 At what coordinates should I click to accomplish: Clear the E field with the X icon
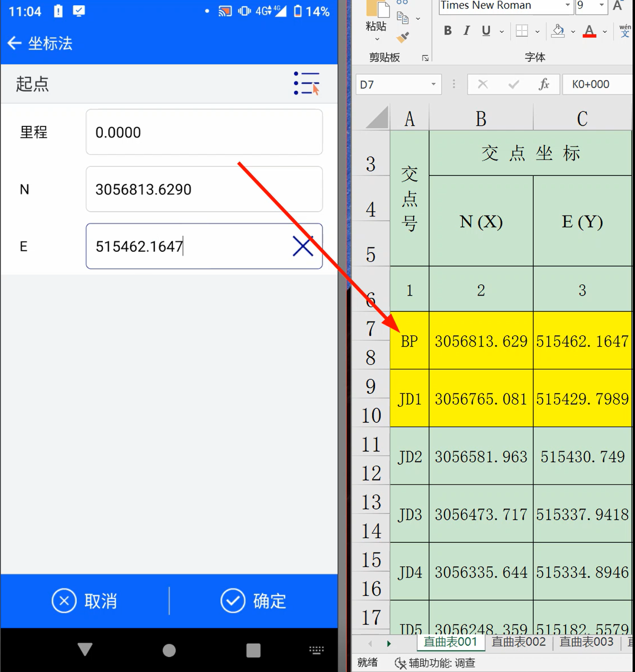pyautogui.click(x=303, y=246)
